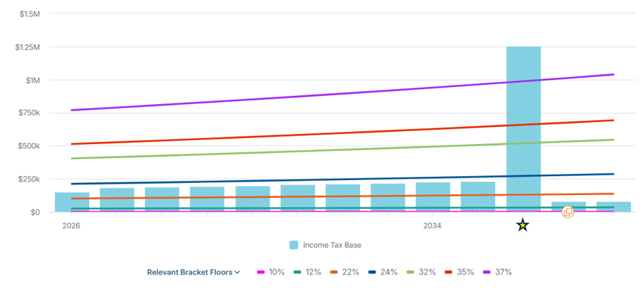
Task: Select the bar above the 2034 label
Action: point(433,197)
